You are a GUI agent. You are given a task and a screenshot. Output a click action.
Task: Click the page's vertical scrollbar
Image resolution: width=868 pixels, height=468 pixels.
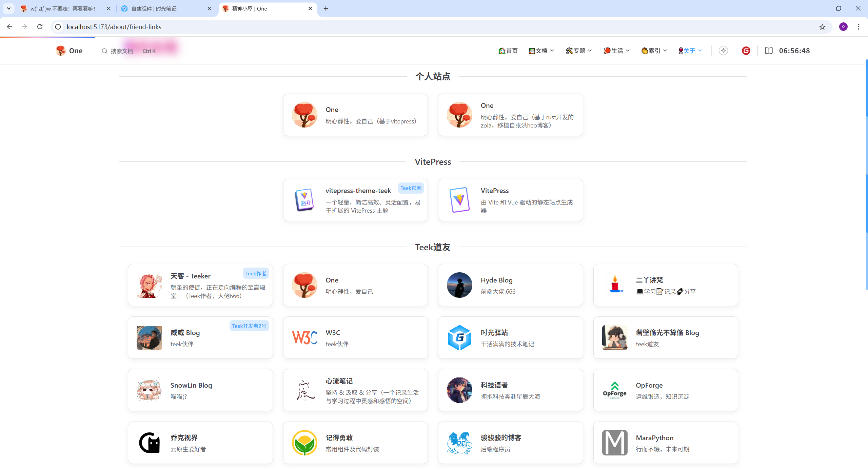pyautogui.click(x=866, y=170)
